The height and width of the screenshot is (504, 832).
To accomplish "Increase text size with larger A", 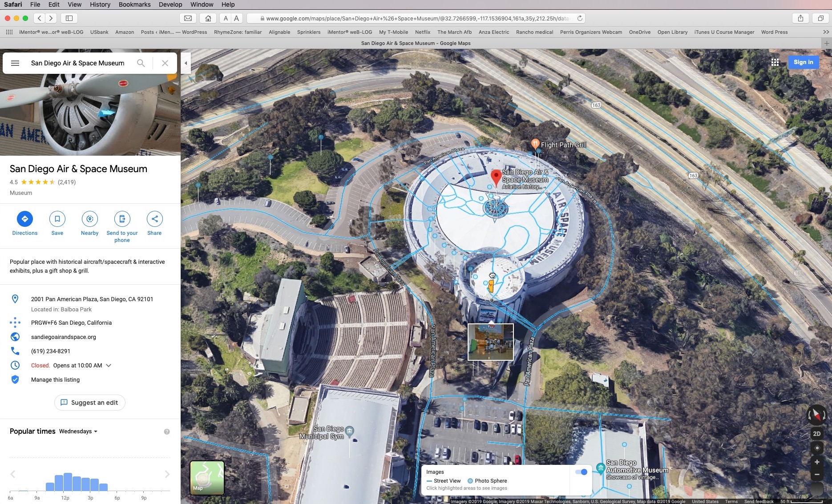I will point(237,18).
